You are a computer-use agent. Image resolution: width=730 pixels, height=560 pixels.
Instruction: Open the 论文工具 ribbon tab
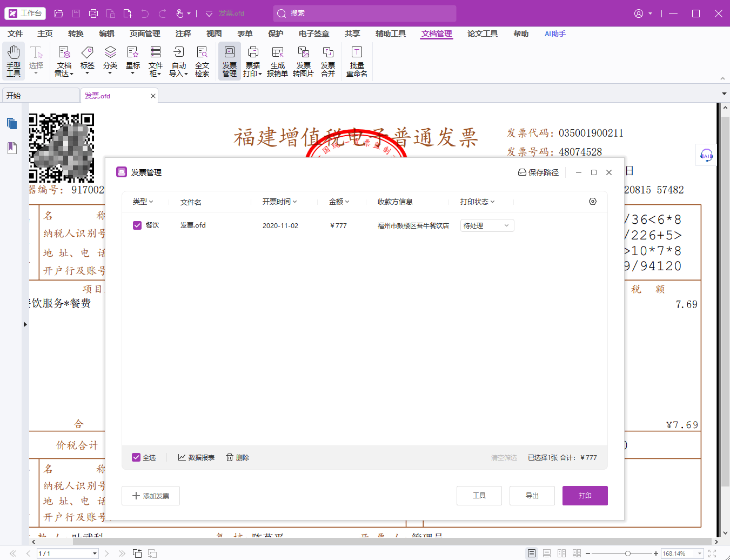pos(483,34)
